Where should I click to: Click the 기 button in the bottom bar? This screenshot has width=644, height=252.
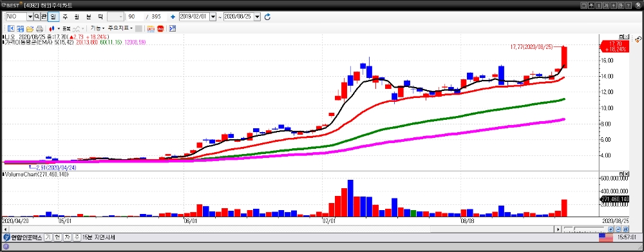click(x=48, y=237)
